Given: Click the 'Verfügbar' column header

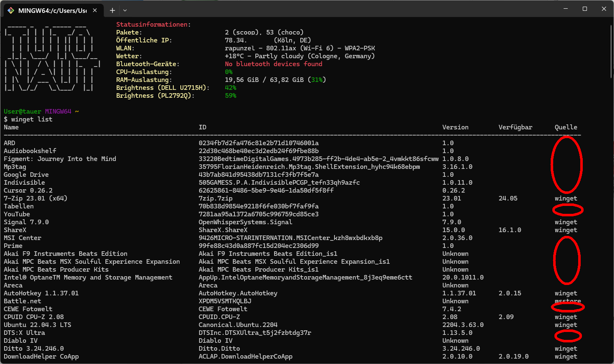Looking at the screenshot, I should click(515, 127).
